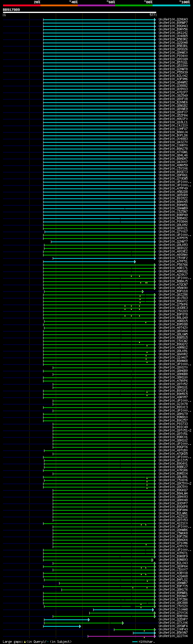Click the UniRef100_A7QIP7 hit label
This screenshot has width=193, height=644.
(x=173, y=93)
